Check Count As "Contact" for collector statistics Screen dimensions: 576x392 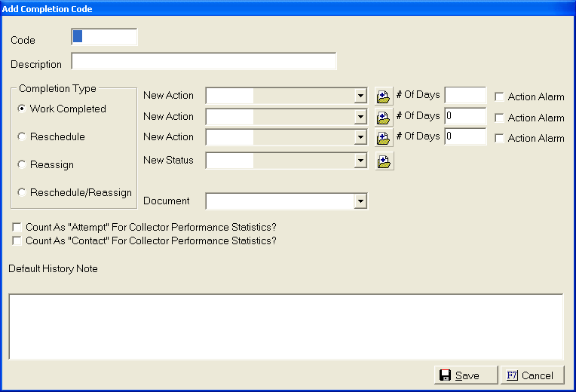(17, 241)
